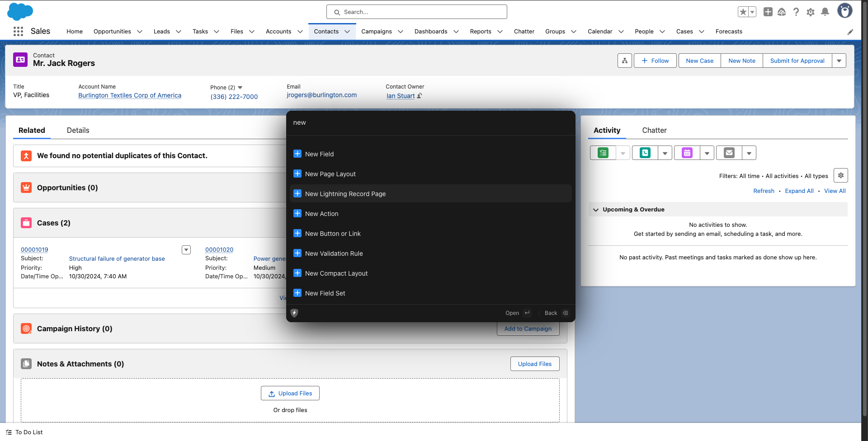Expand the Opportunities nav dropdown chevron

click(x=140, y=32)
